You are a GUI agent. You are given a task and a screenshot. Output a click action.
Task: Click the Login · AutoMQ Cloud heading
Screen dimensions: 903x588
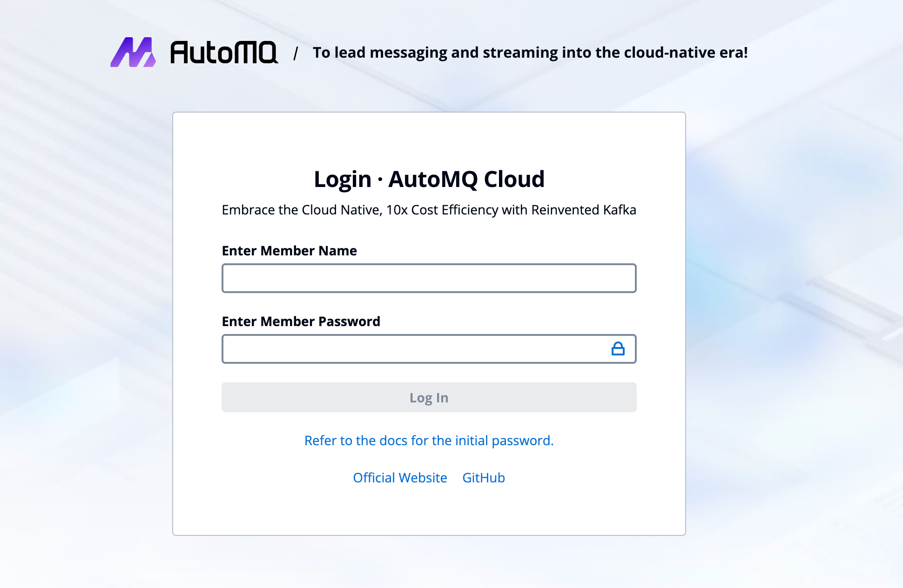429,179
